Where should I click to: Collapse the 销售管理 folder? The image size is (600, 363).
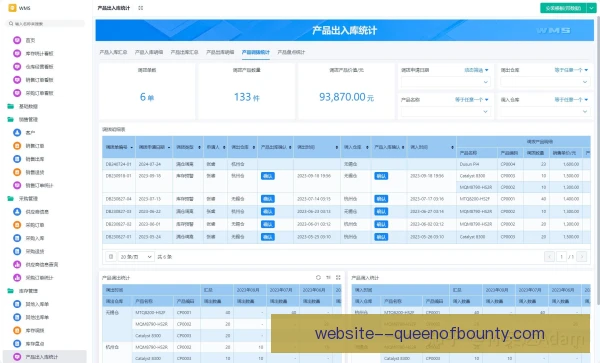tap(28, 119)
